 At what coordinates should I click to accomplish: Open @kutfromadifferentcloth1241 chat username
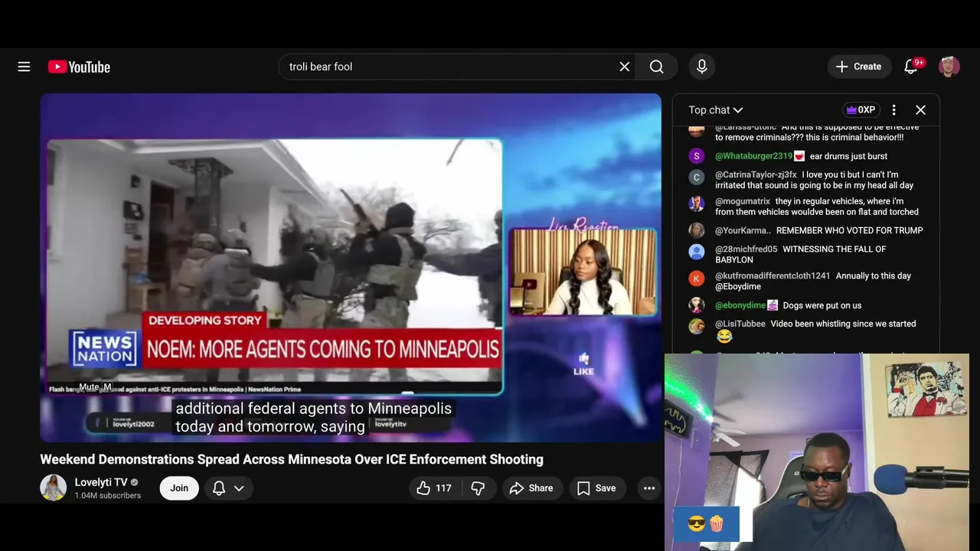coord(773,275)
